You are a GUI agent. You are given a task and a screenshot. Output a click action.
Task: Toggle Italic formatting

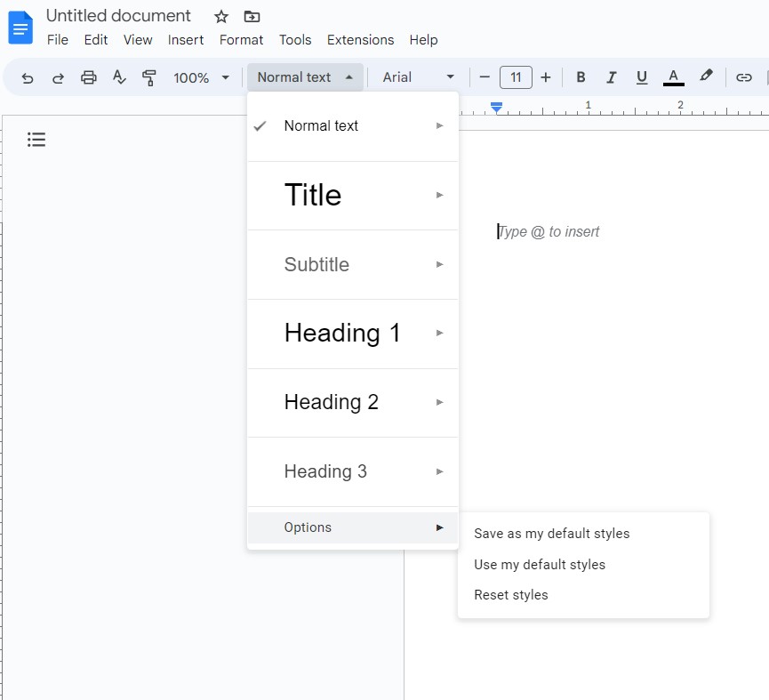tap(611, 77)
